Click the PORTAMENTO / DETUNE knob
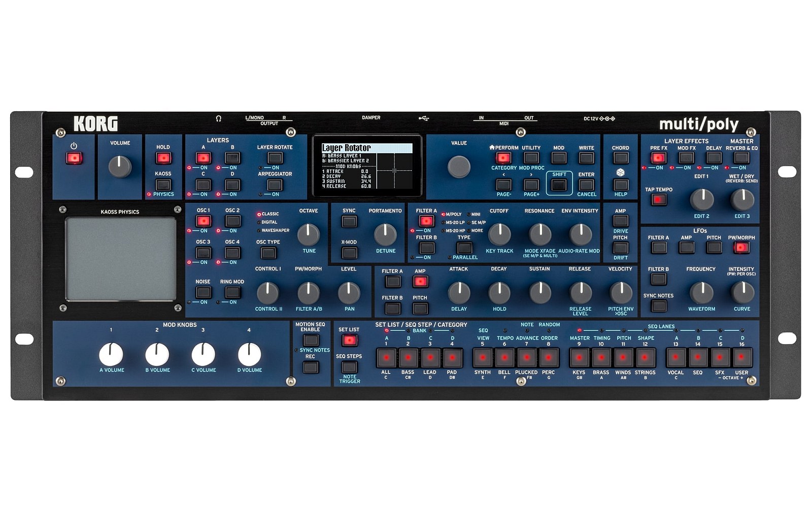Image resolution: width=812 pixels, height=511 pixels. [x=385, y=234]
